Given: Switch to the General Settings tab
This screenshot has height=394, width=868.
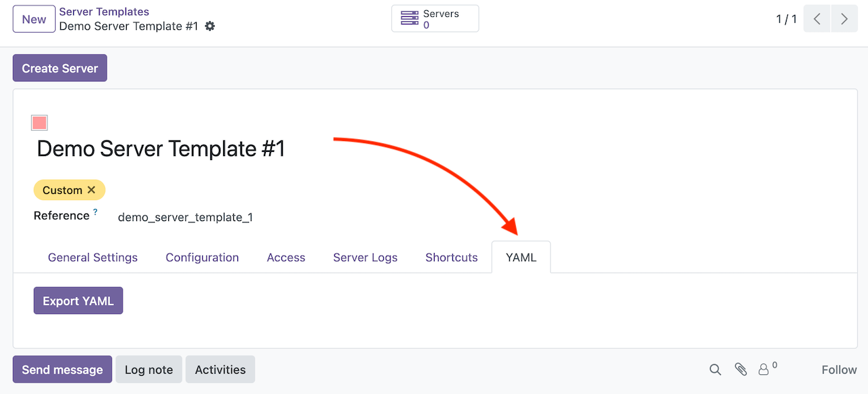Looking at the screenshot, I should (x=92, y=257).
